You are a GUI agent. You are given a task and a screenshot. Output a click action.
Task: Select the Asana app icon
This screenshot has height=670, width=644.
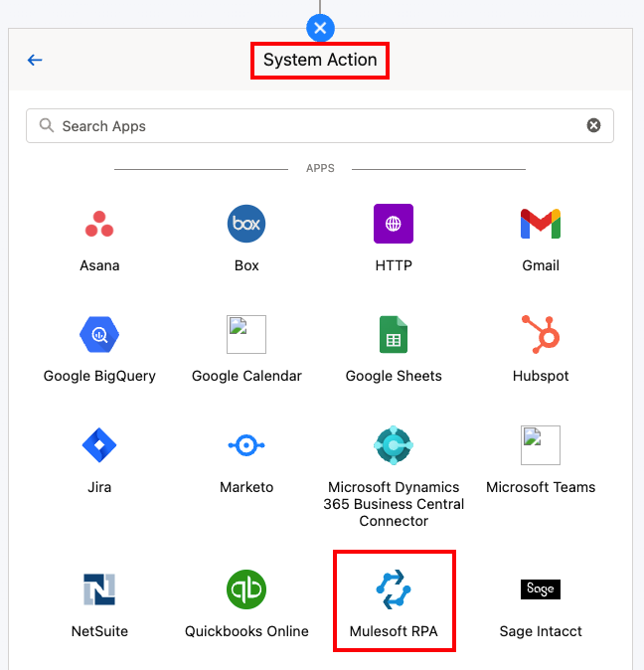tap(99, 225)
